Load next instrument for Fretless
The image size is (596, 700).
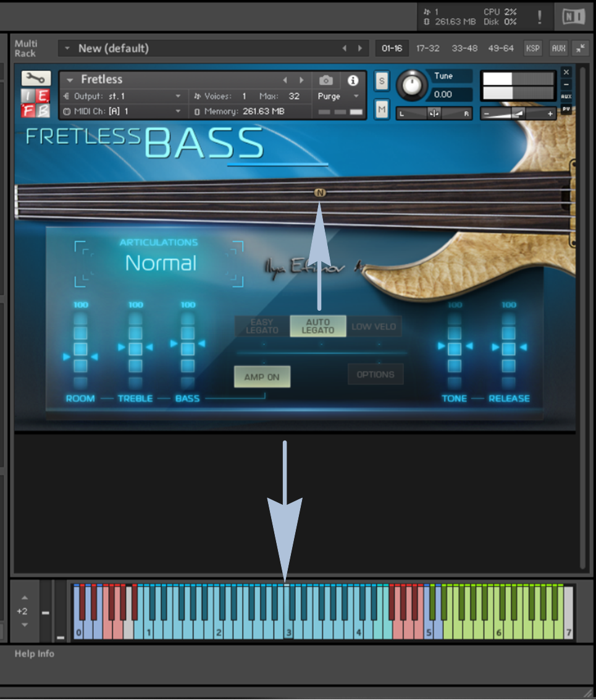301,80
